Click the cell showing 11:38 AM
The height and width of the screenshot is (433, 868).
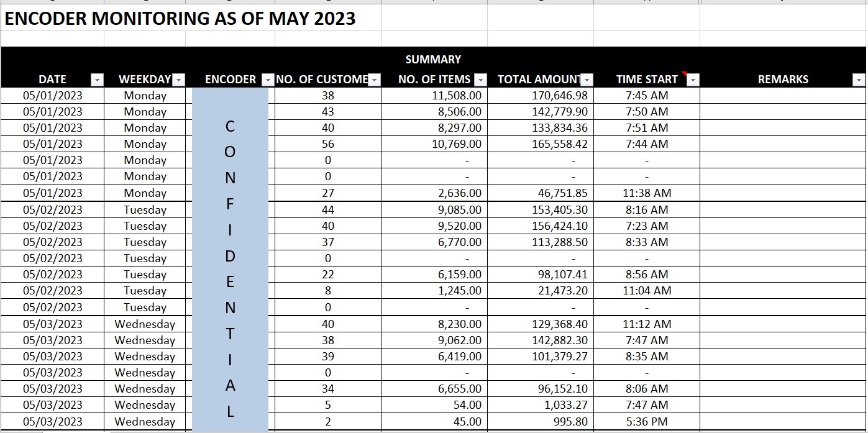point(647,193)
